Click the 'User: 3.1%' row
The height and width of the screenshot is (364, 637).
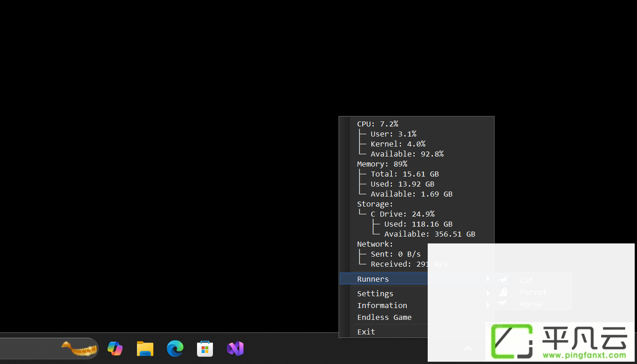click(416, 134)
